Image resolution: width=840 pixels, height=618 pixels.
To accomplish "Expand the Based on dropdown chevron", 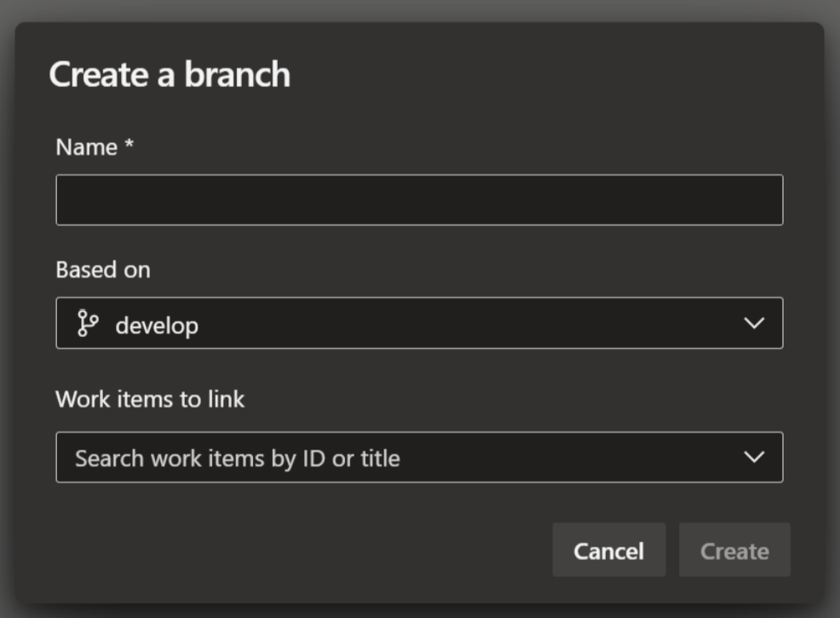I will coord(753,323).
